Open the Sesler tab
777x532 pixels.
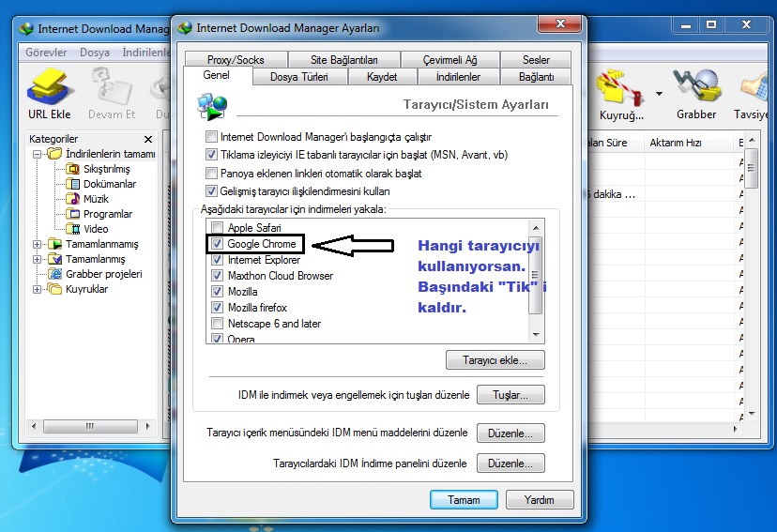coord(536,59)
